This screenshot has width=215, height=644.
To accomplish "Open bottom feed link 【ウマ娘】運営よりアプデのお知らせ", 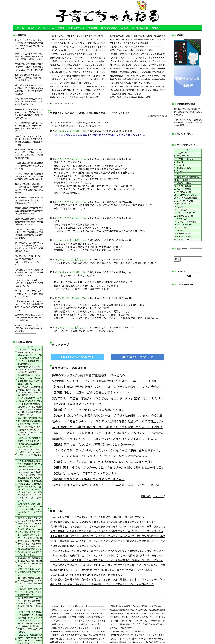I will click(127, 631).
